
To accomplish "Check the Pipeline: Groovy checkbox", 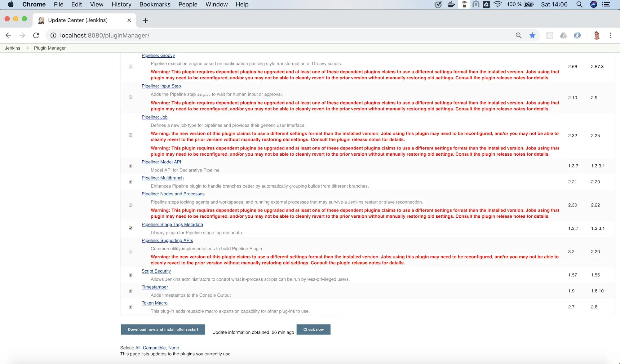I will coord(131,67).
